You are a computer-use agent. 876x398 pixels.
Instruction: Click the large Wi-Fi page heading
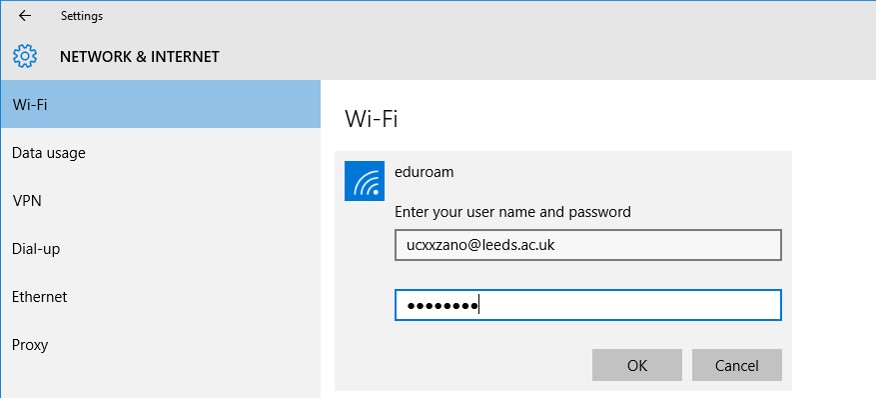coord(371,119)
